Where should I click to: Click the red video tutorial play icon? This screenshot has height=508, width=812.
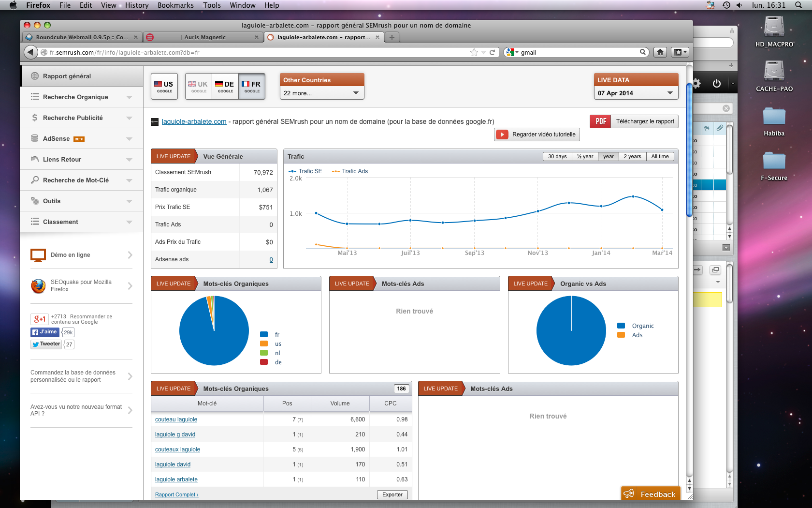pos(502,134)
